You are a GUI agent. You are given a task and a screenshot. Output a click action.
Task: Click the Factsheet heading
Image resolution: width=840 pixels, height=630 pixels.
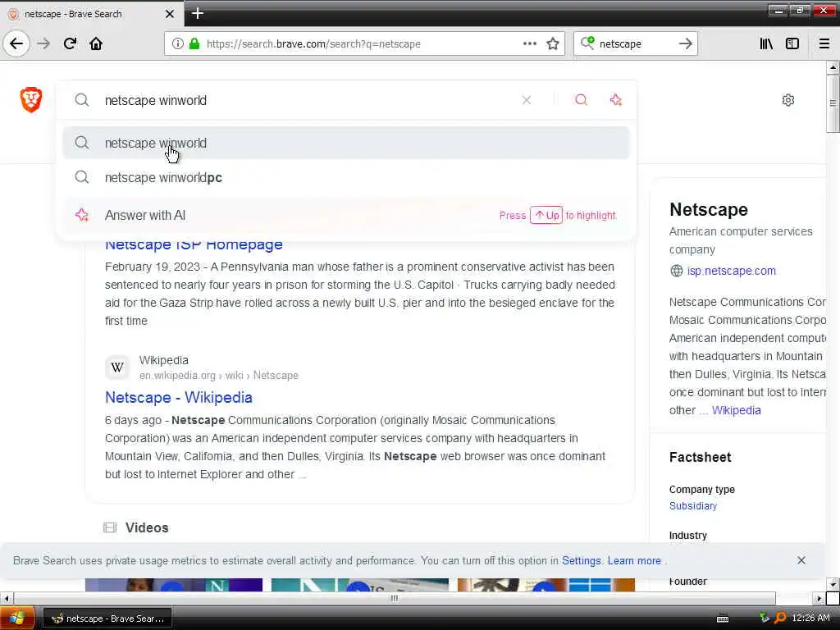(700, 457)
